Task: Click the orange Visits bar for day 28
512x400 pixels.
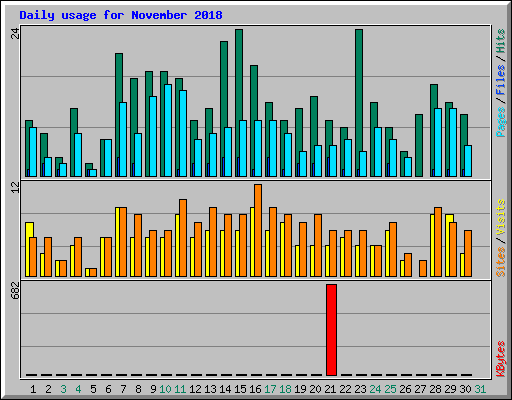Action: pos(438,242)
